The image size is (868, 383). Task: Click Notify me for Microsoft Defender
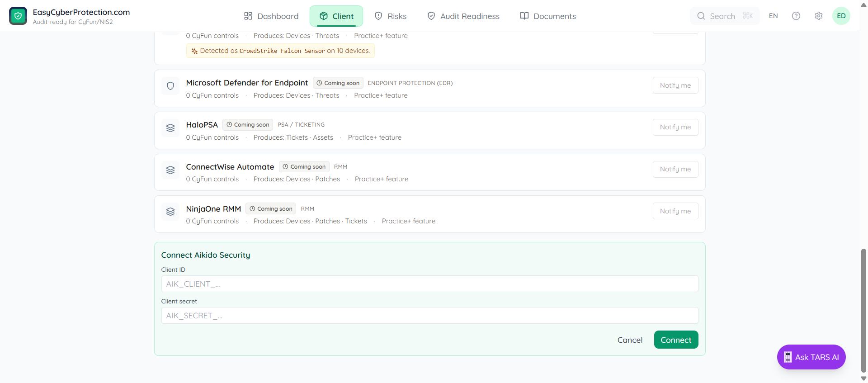pos(675,85)
